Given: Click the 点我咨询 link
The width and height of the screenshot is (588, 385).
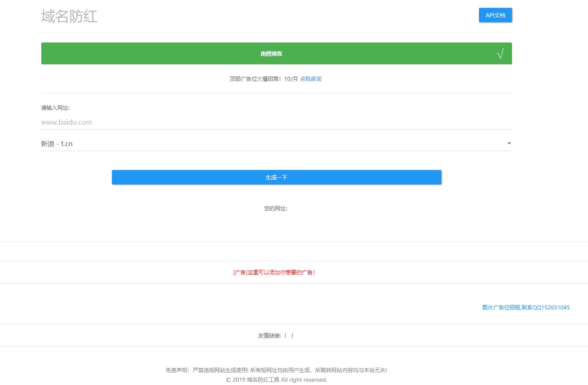Looking at the screenshot, I should point(311,79).
